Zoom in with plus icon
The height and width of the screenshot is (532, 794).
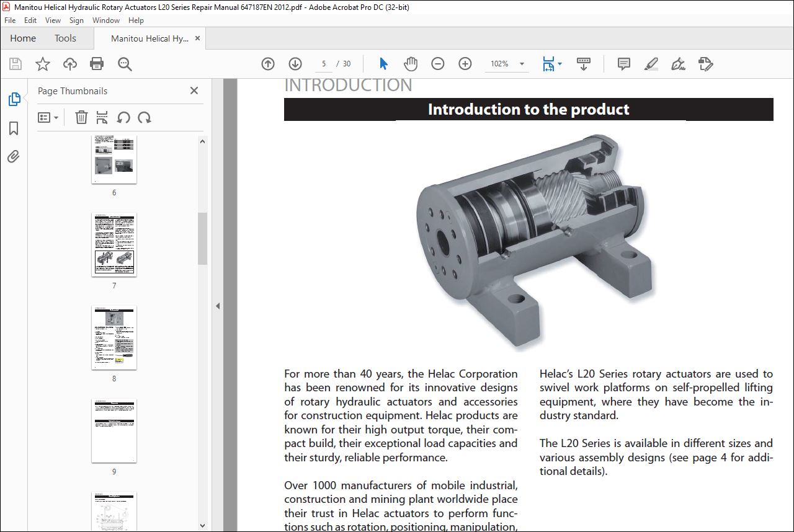pos(465,64)
